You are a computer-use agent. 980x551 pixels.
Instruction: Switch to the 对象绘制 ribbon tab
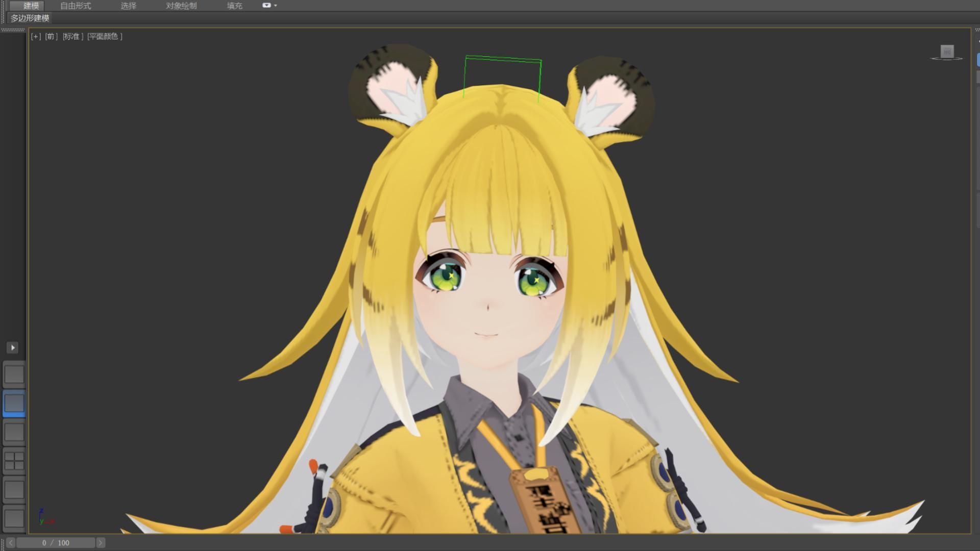[181, 6]
